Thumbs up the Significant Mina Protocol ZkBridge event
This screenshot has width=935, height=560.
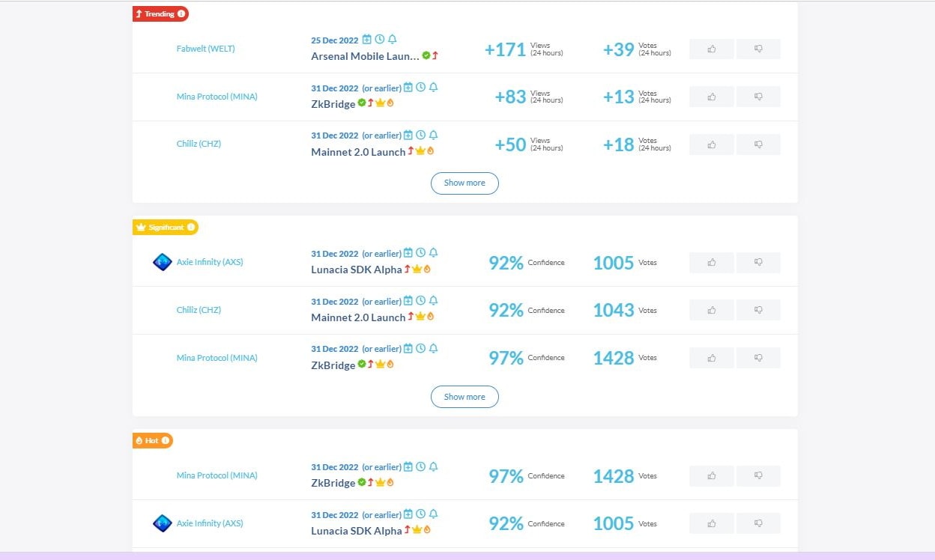pos(711,358)
